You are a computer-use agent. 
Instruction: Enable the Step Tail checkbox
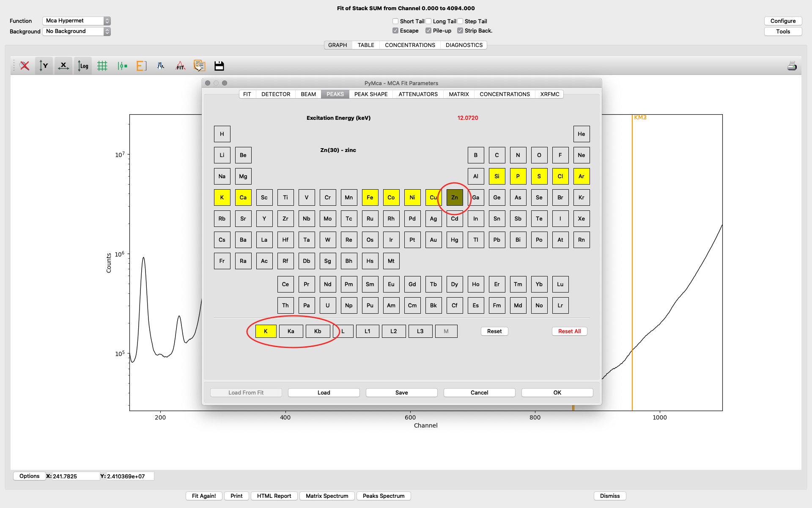click(x=460, y=21)
